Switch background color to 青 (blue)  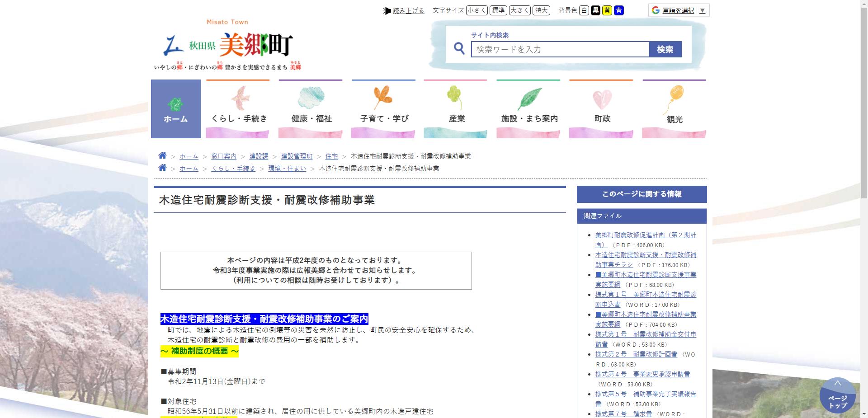[619, 10]
